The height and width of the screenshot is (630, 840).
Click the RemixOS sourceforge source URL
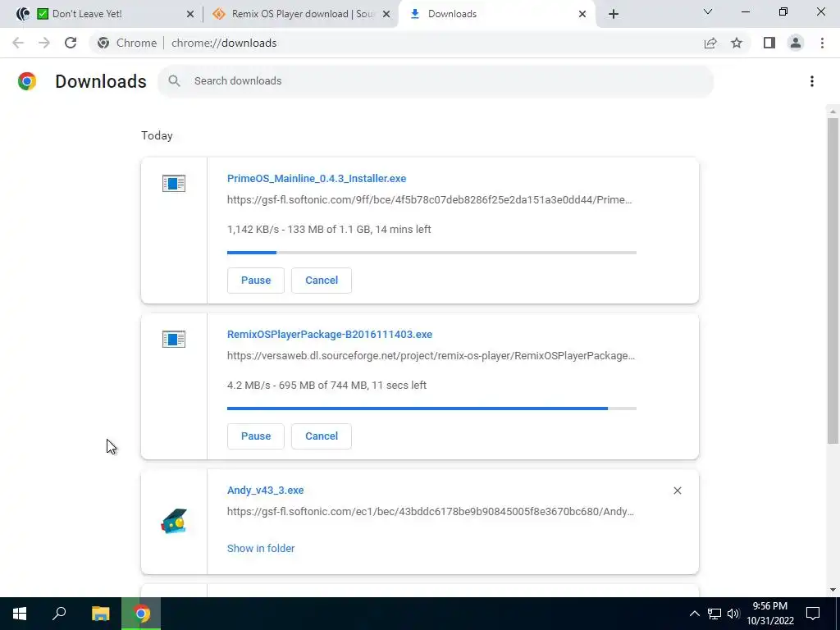tap(431, 356)
